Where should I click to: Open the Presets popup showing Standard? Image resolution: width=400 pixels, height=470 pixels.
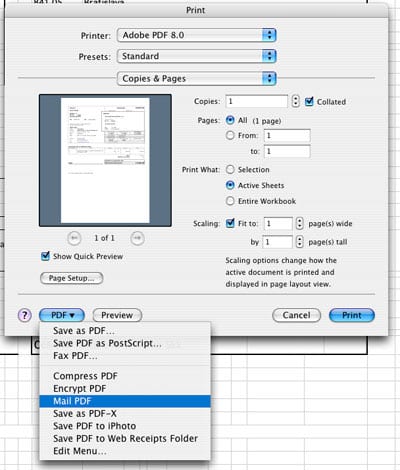click(x=197, y=56)
